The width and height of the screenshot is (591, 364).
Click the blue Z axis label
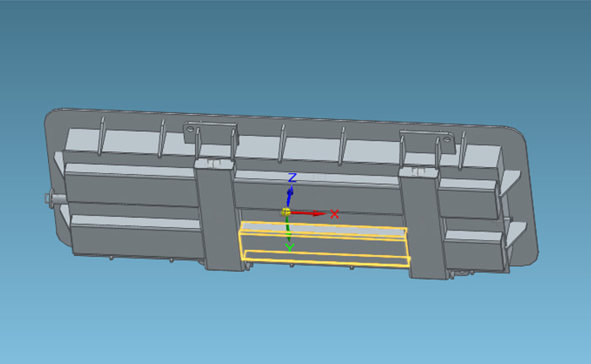[x=292, y=178]
